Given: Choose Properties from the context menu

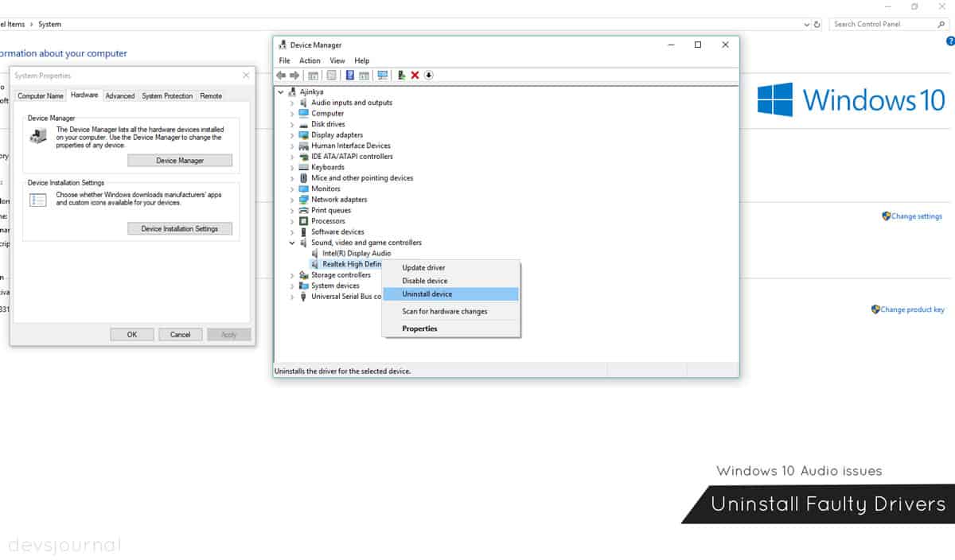Looking at the screenshot, I should pyautogui.click(x=450, y=329).
